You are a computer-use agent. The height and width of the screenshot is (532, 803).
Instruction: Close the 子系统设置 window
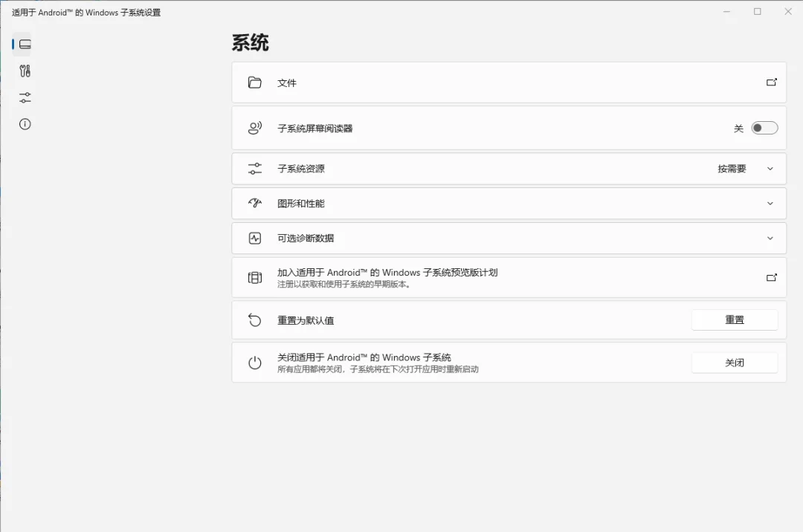click(788, 12)
